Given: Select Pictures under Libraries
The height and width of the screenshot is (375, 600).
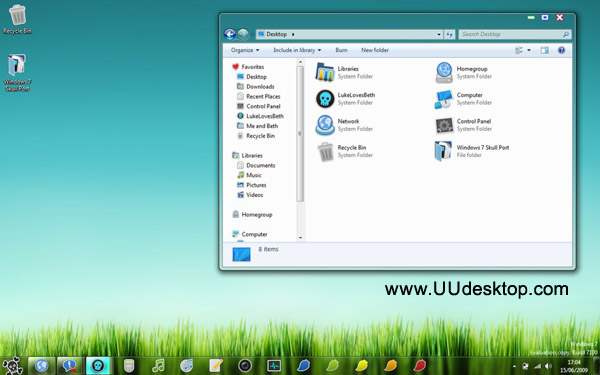Looking at the screenshot, I should pos(256,185).
